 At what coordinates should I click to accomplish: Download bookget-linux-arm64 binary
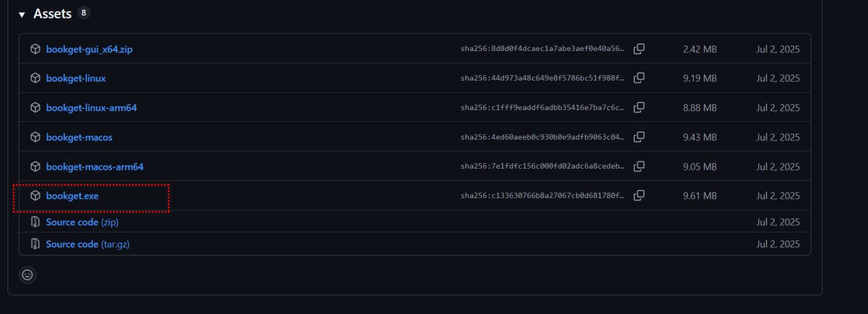[x=91, y=108]
